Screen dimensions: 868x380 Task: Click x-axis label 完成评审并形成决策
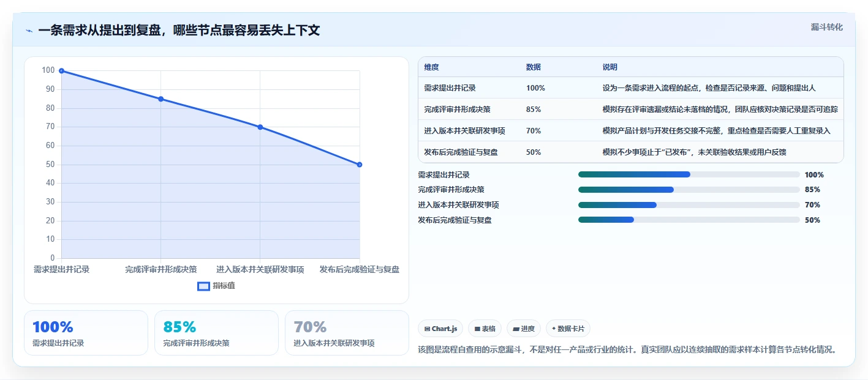click(161, 269)
